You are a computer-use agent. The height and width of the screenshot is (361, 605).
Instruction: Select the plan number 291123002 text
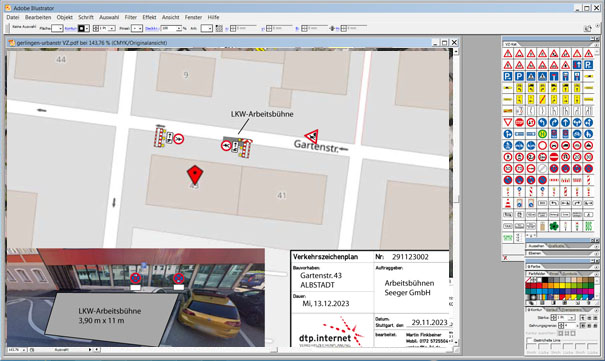coord(410,257)
